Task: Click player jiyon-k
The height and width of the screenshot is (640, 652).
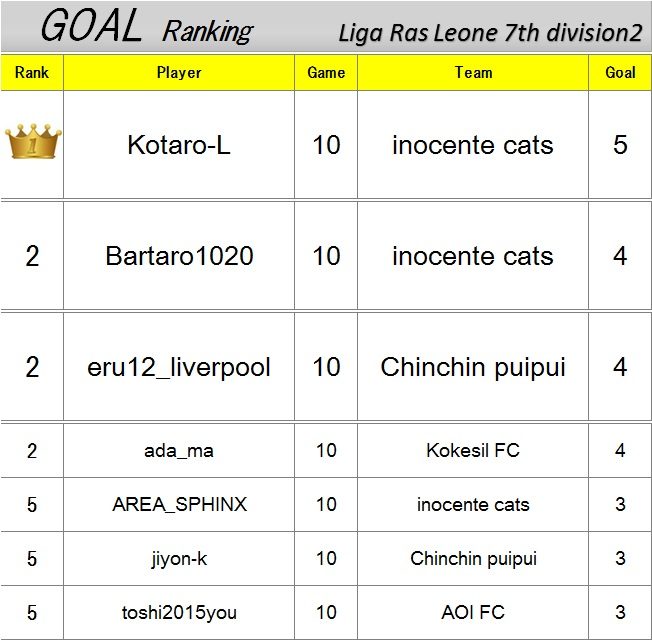Action: click(179, 558)
